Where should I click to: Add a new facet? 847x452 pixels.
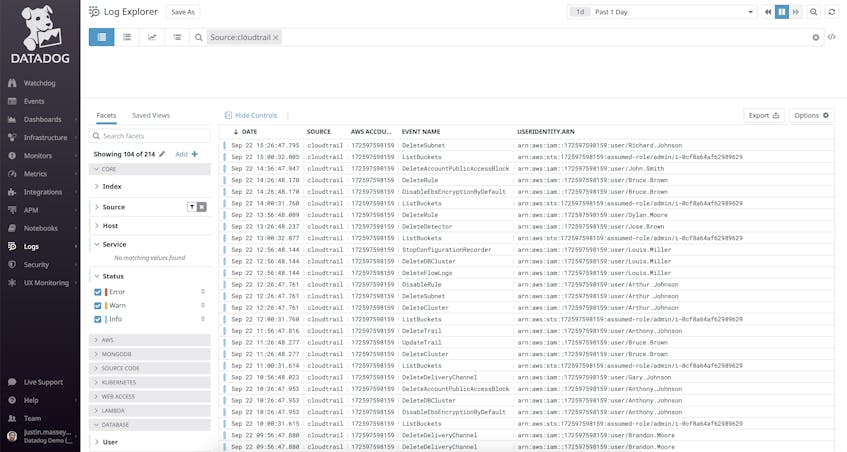[187, 154]
